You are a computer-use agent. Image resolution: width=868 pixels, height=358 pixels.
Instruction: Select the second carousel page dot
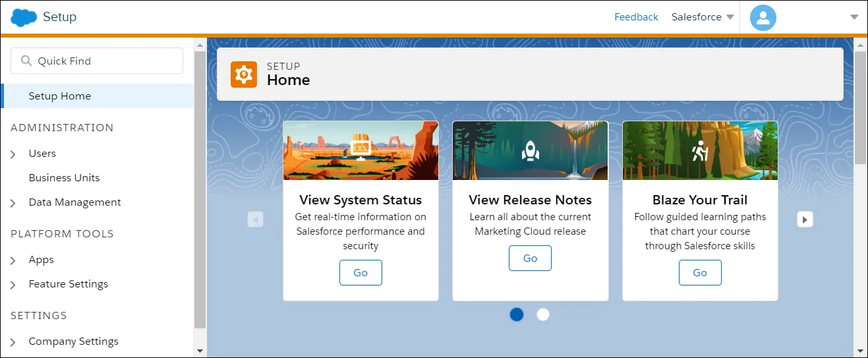[x=543, y=314]
